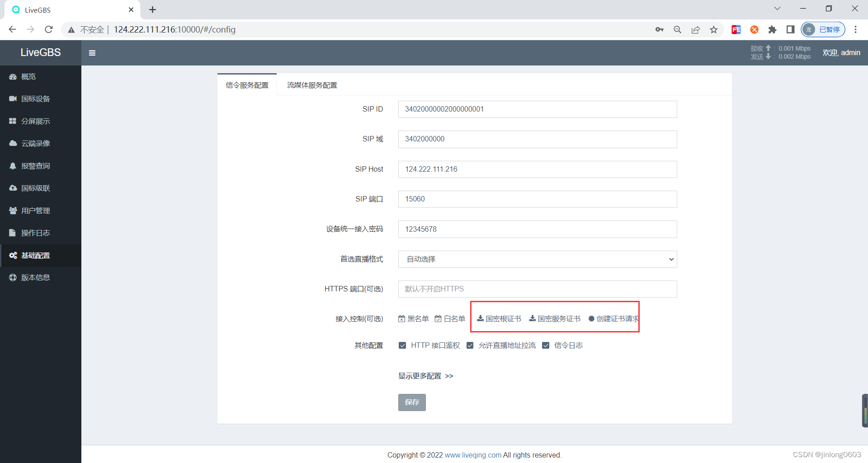Bookmark this page with the star icon
The height and width of the screenshot is (463, 868).
tap(713, 29)
